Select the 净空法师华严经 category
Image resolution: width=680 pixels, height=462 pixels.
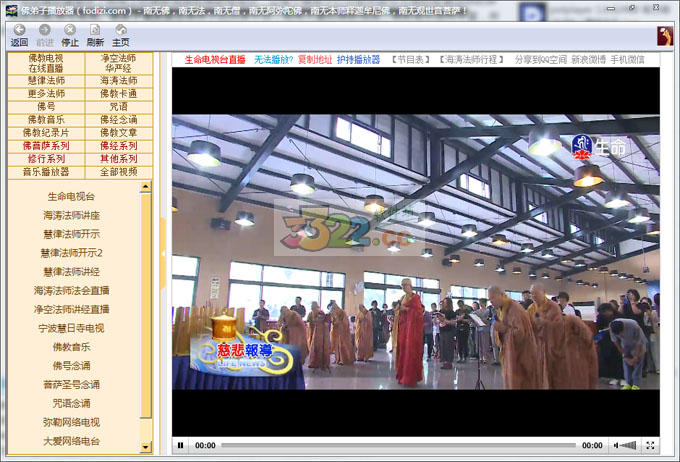point(118,64)
